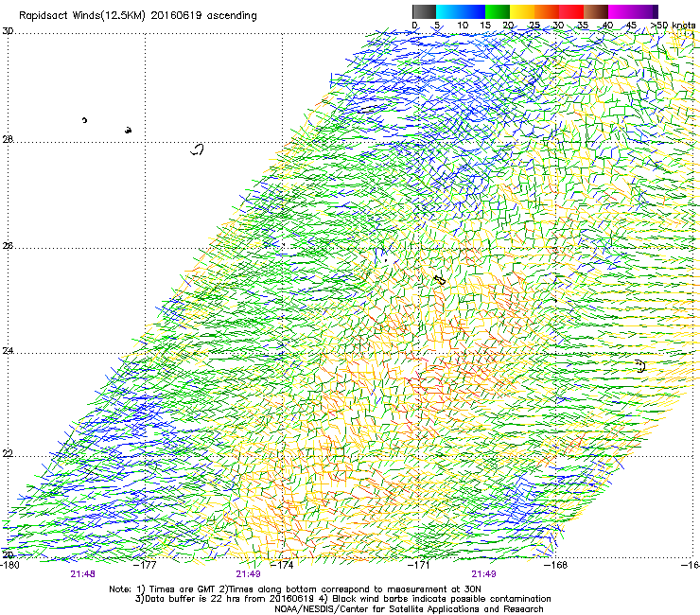Click the gray 0-5 knots legend segment

coord(424,11)
